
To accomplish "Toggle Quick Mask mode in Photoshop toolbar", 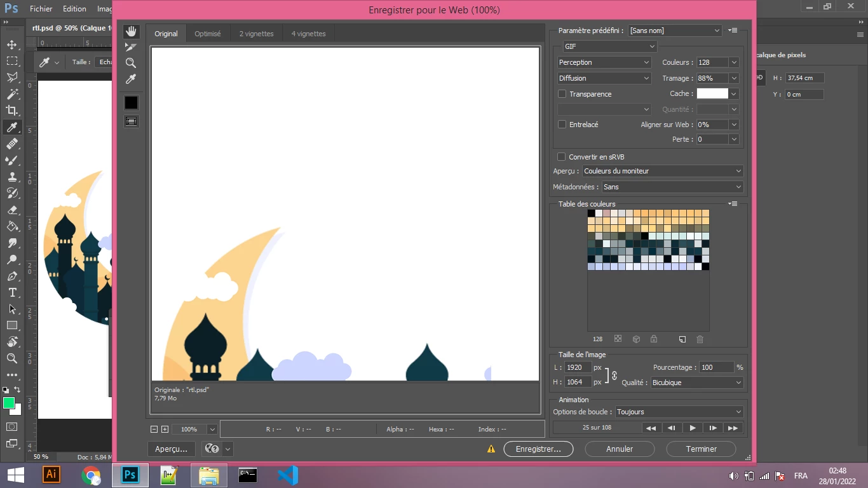I will point(11,426).
